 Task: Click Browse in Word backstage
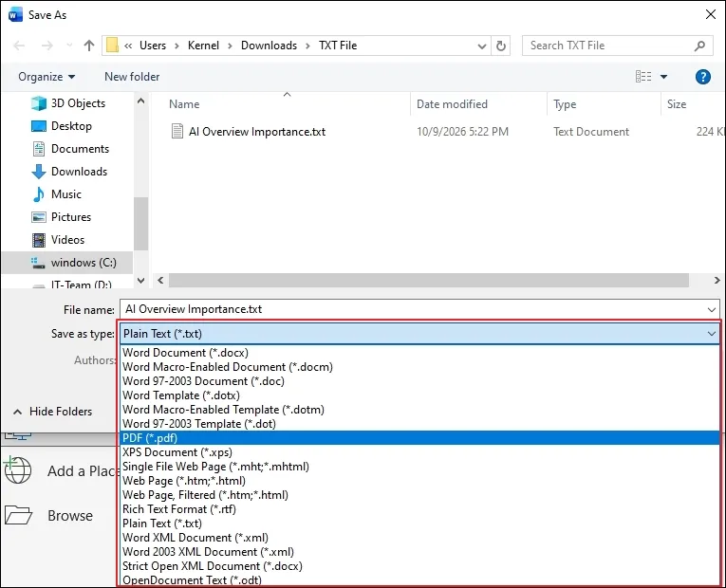(x=48, y=515)
